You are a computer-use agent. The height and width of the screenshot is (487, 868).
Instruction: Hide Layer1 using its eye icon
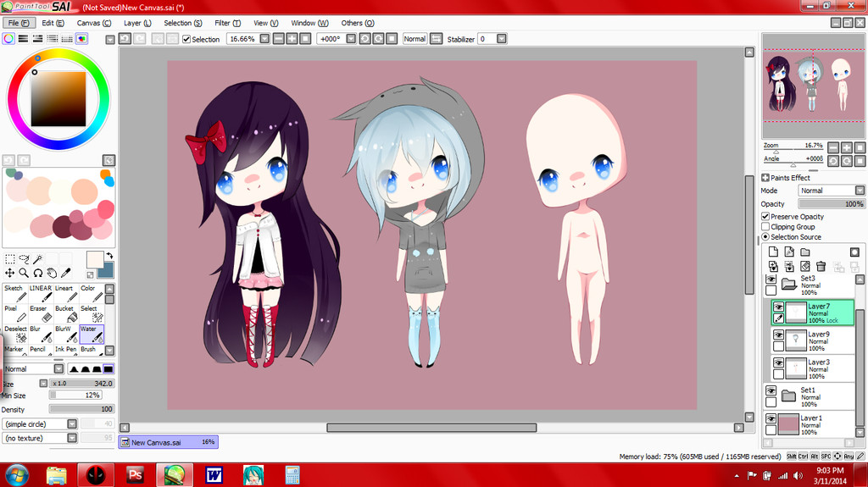coord(771,418)
